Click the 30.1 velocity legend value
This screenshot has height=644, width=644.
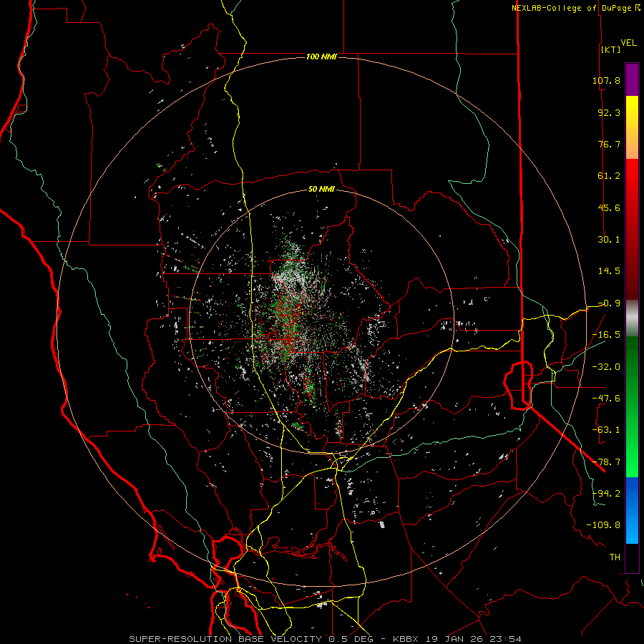(609, 240)
